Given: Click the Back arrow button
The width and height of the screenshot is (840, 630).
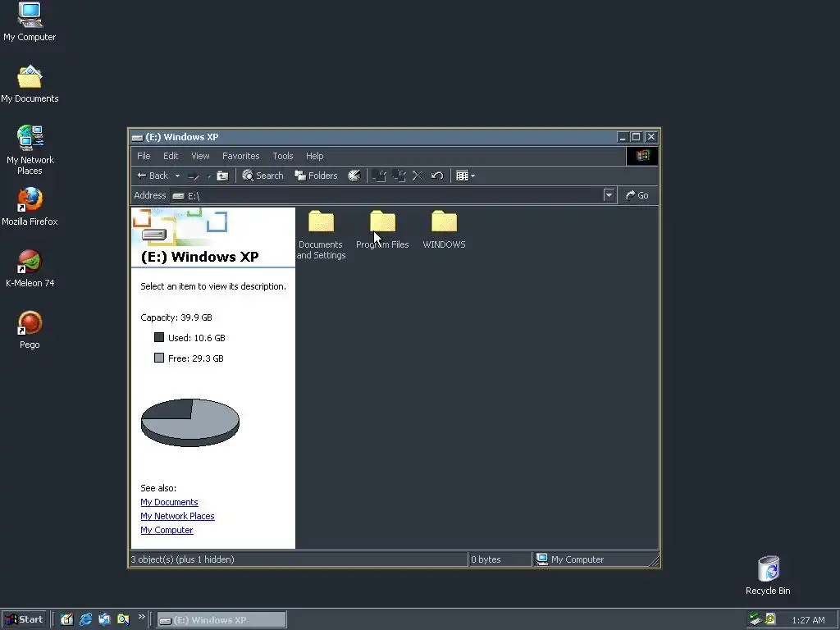Looking at the screenshot, I should tap(153, 176).
